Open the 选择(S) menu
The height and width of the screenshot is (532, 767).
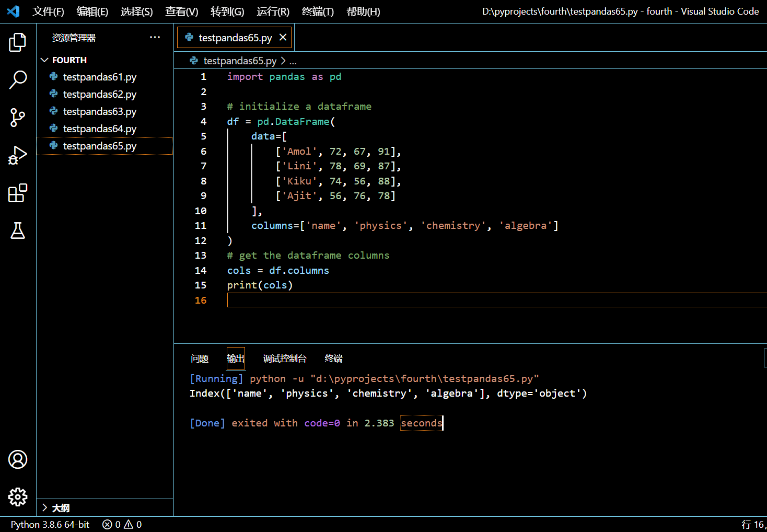click(x=136, y=11)
